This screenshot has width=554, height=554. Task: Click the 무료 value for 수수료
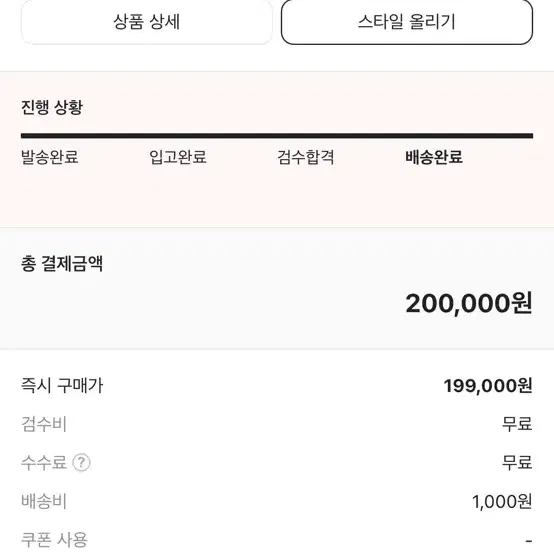click(517, 462)
